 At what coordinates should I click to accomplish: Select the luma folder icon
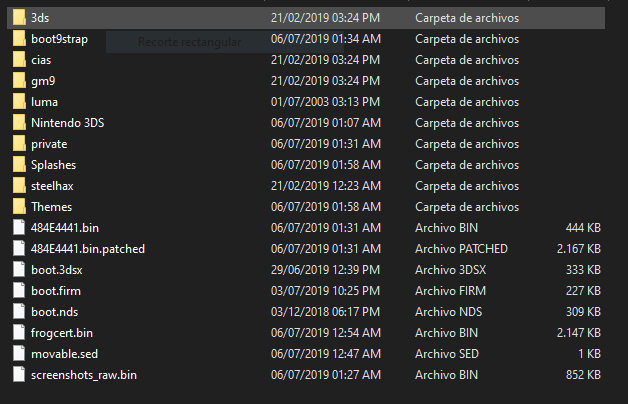[x=19, y=102]
